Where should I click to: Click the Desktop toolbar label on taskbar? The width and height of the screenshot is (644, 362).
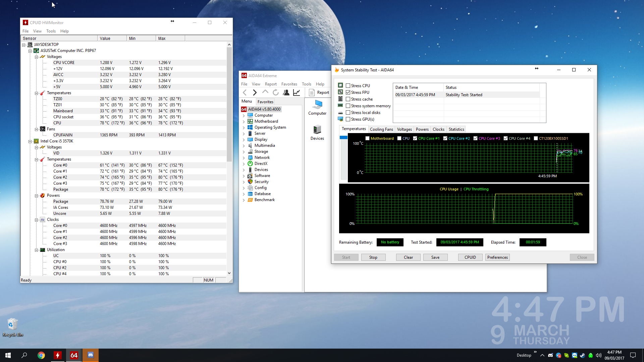[524, 355]
